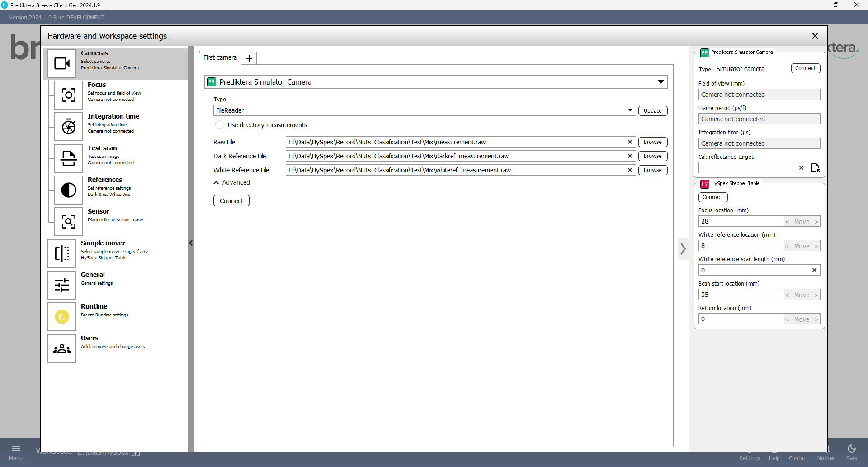868x467 pixels.
Task: Click the Focus location input field
Action: click(740, 221)
